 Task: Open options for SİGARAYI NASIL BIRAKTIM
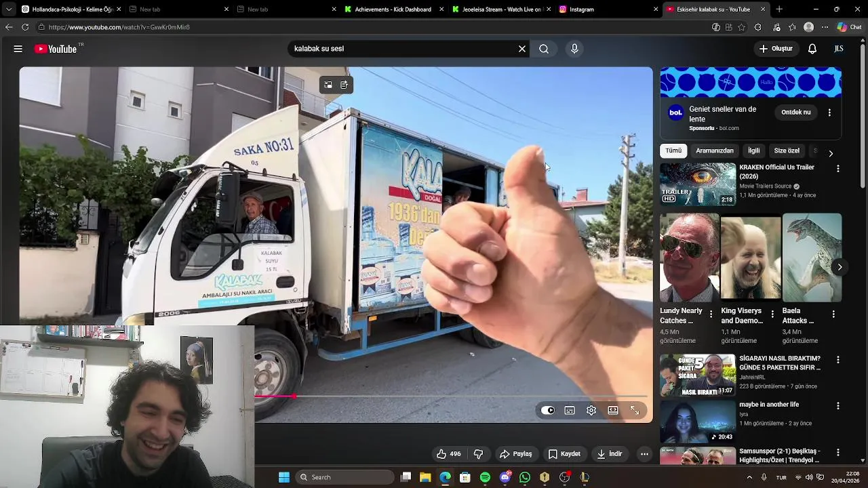837,359
